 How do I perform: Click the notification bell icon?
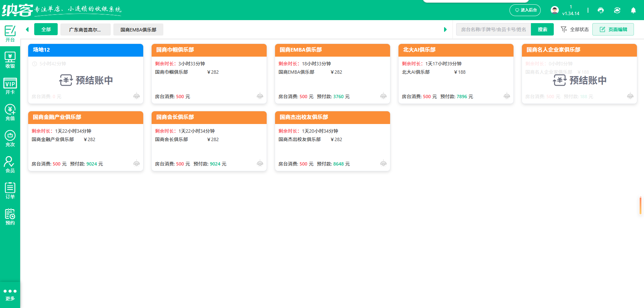[x=633, y=10]
